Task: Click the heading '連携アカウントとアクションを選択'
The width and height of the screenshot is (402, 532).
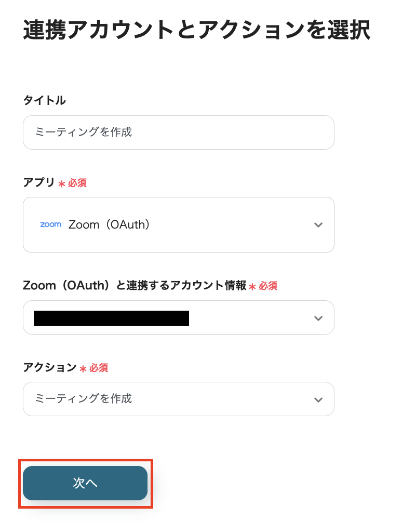Action: point(196,30)
